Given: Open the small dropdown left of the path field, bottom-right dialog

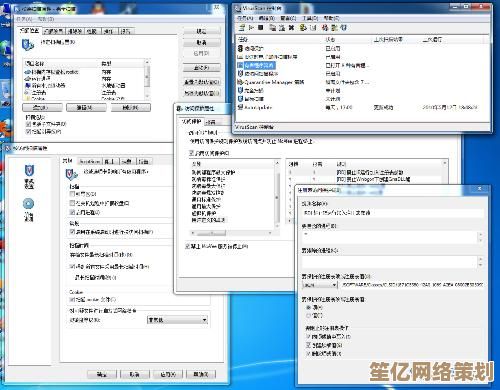Looking at the screenshot, I should pos(319,285).
